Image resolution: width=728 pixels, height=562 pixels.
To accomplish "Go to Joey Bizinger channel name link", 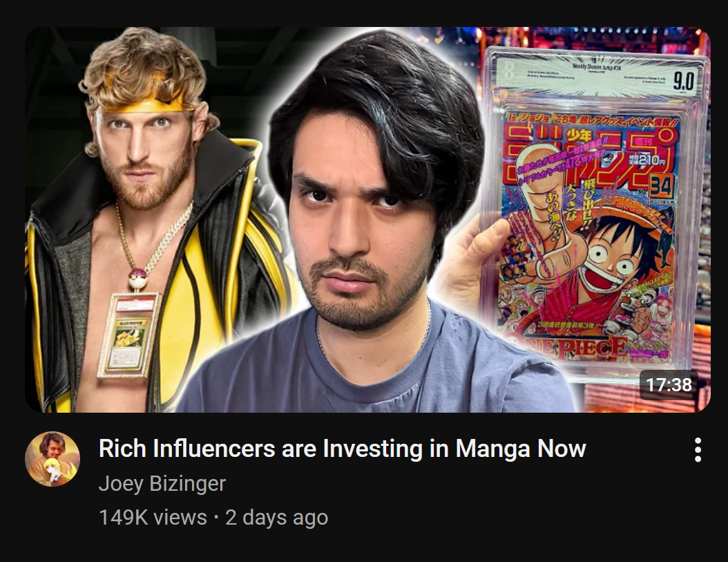I will coord(162,483).
